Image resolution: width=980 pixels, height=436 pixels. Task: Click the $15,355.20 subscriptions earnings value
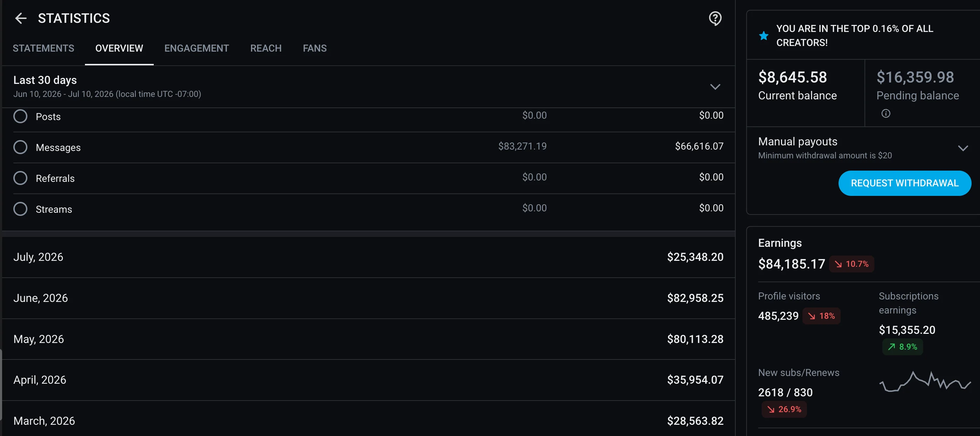[x=907, y=330]
